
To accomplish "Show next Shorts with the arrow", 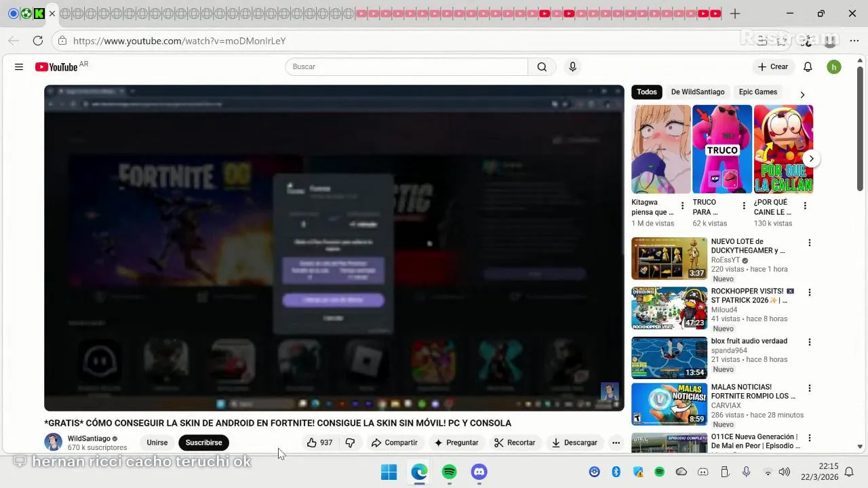I will coord(811,159).
